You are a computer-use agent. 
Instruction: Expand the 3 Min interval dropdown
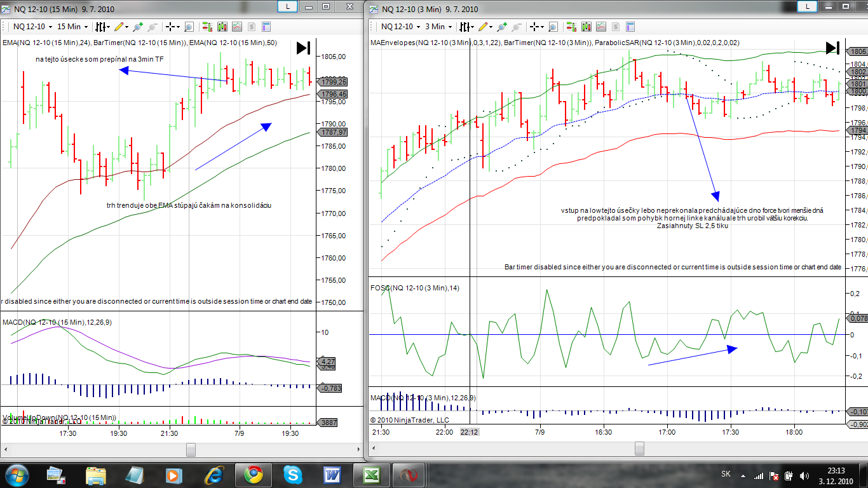(x=438, y=27)
